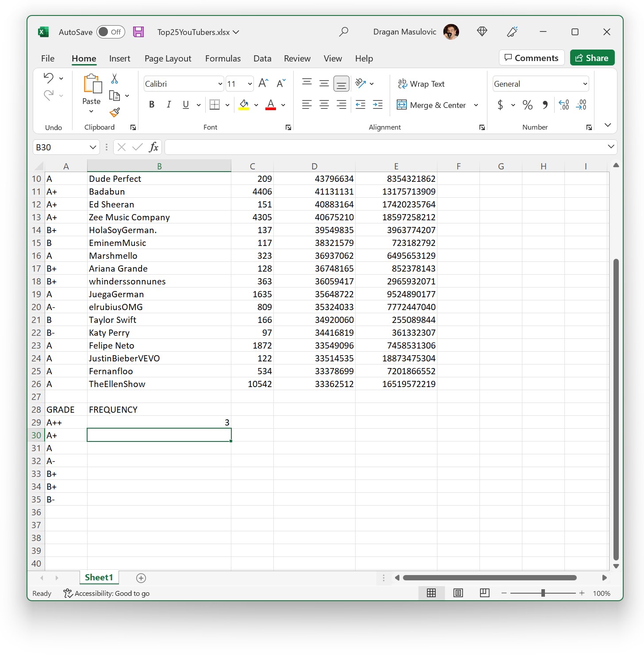644x656 pixels.
Task: Click the Comments button
Action: [532, 58]
